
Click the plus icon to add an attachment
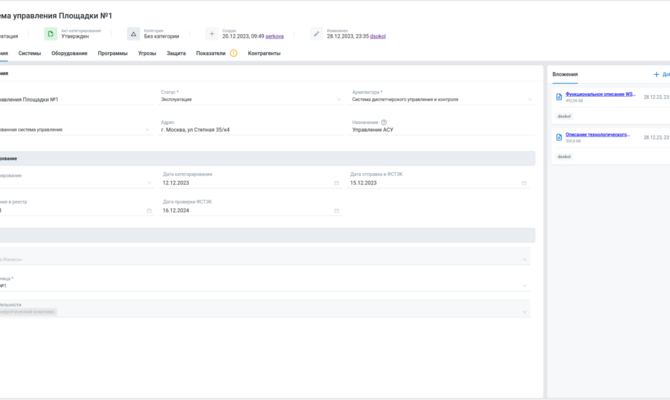[x=656, y=74]
